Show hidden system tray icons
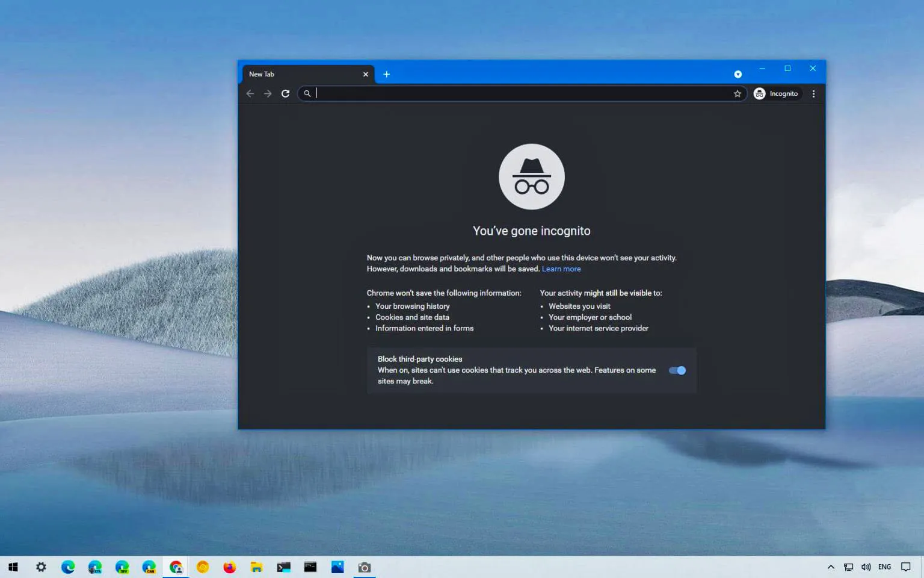 point(831,567)
